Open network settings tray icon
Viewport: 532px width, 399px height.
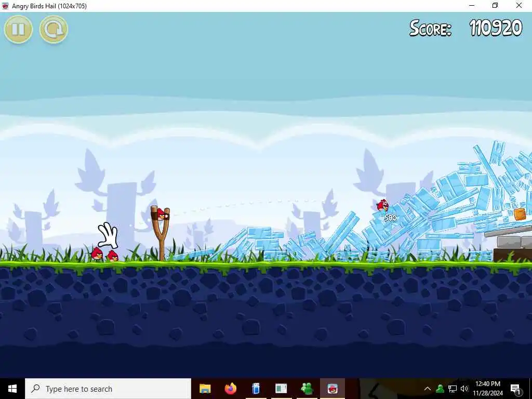point(453,389)
